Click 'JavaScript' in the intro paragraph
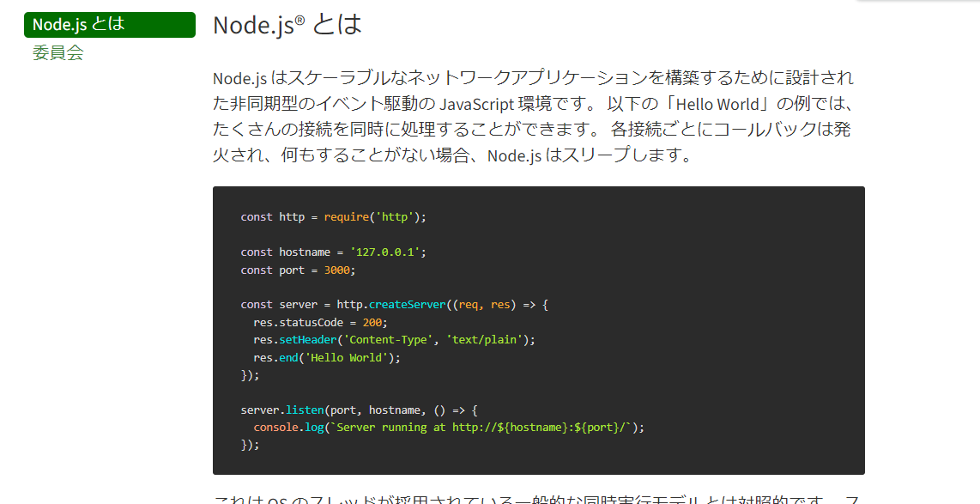 pos(478,105)
